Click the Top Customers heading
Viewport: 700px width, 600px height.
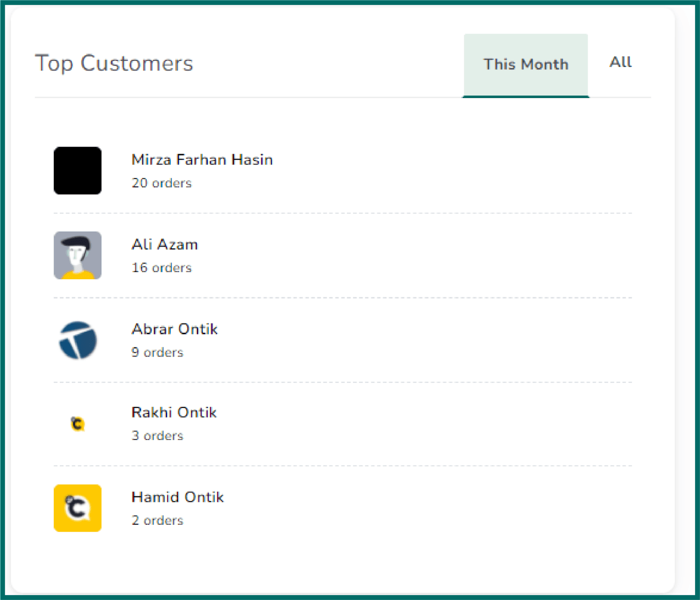[114, 63]
